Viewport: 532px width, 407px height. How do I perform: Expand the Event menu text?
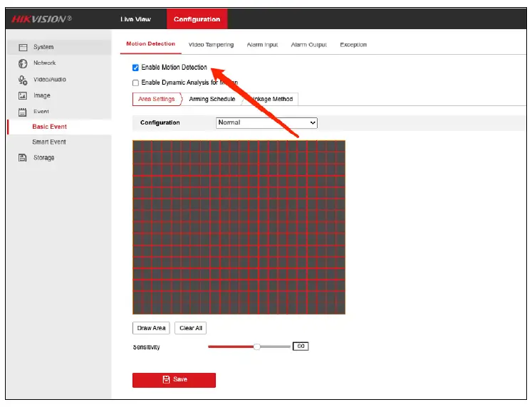(41, 112)
